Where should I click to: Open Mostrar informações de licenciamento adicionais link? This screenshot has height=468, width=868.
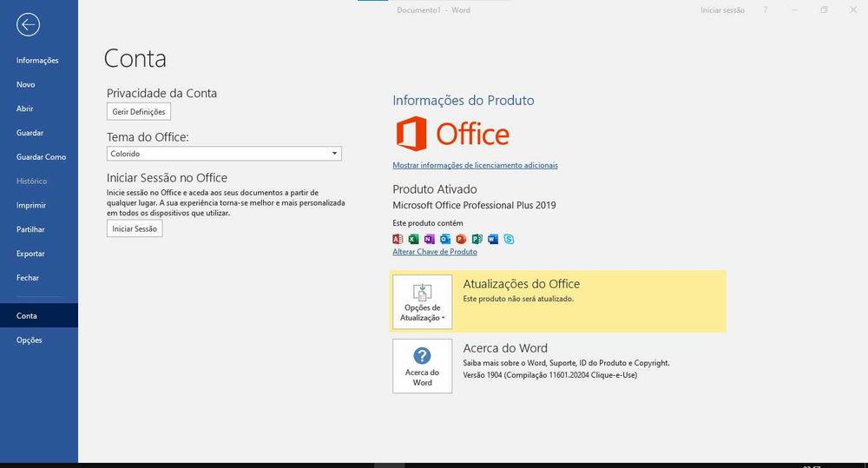[475, 165]
